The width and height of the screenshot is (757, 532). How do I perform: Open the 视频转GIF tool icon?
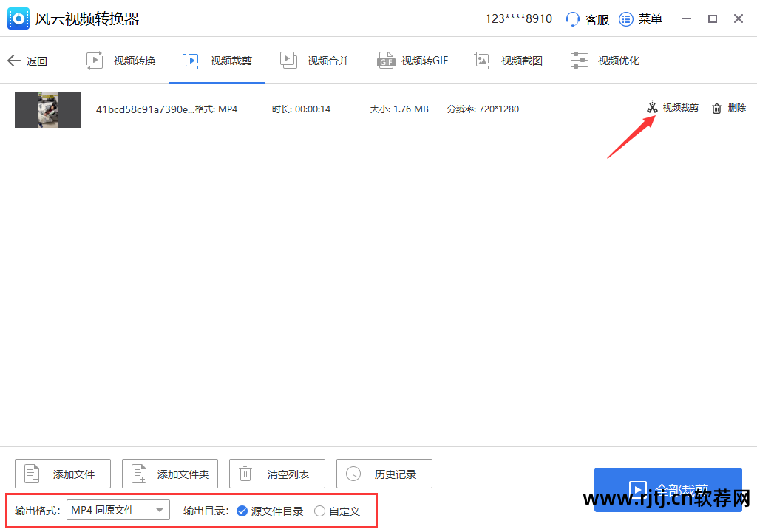click(387, 60)
